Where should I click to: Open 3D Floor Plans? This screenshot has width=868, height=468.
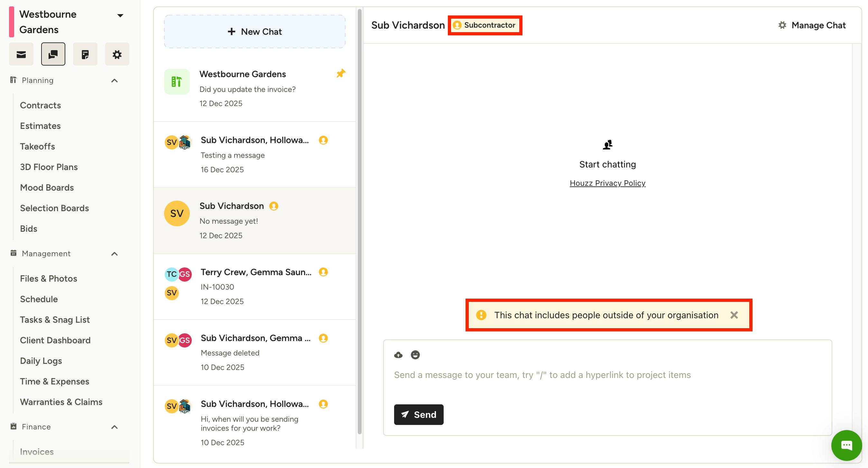pyautogui.click(x=49, y=167)
